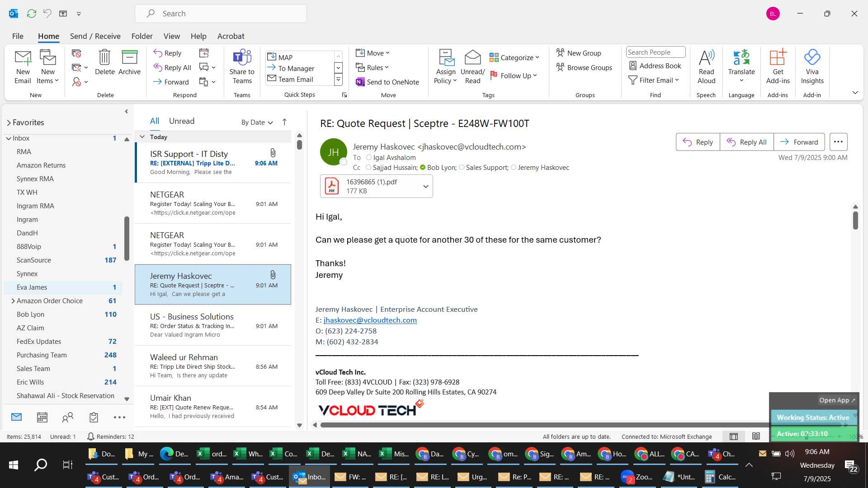Image resolution: width=868 pixels, height=488 pixels.
Task: Collapse the Today message group
Action: pyautogui.click(x=142, y=136)
